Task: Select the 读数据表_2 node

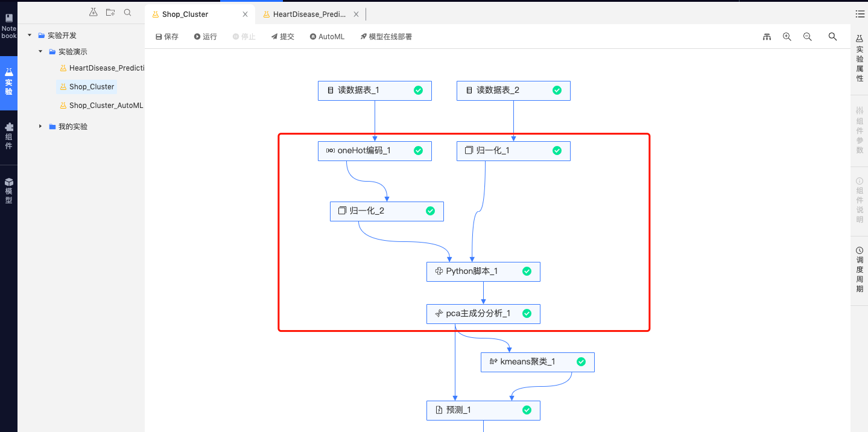Action: pyautogui.click(x=513, y=91)
